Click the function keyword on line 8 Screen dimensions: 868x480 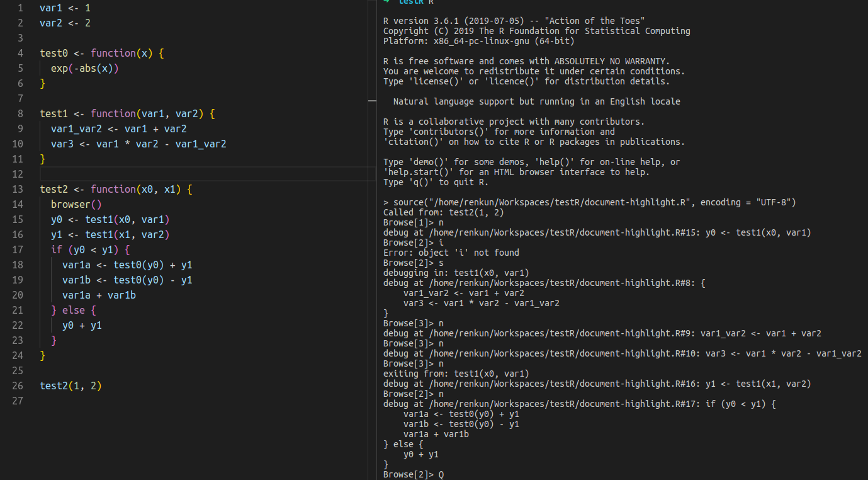[113, 113]
